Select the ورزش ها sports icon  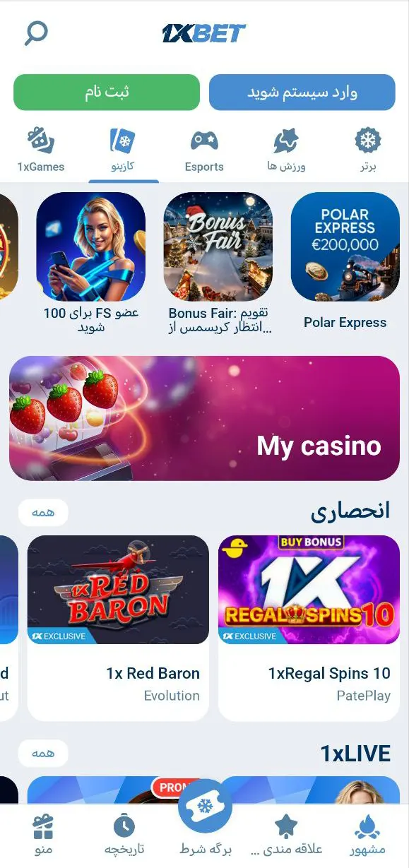tap(286, 141)
